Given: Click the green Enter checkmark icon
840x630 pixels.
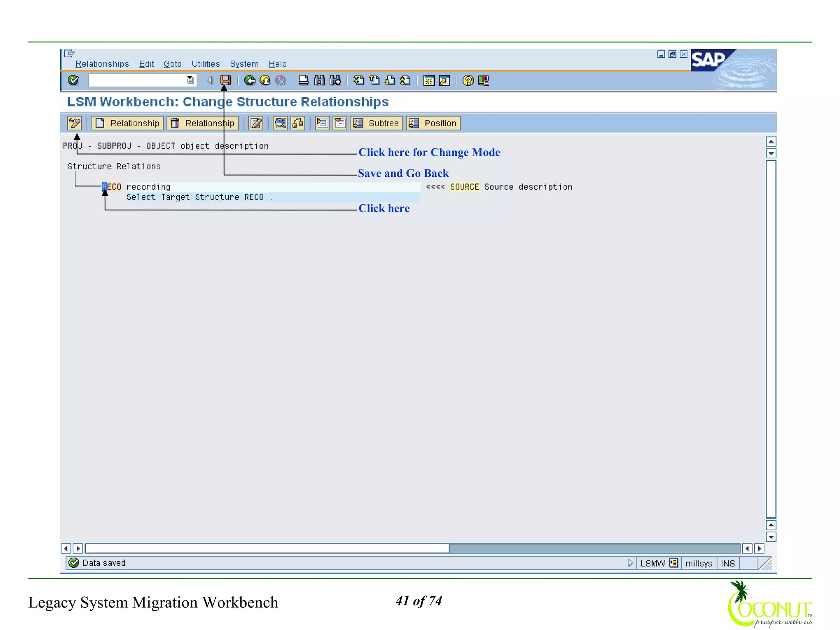Looking at the screenshot, I should point(73,80).
